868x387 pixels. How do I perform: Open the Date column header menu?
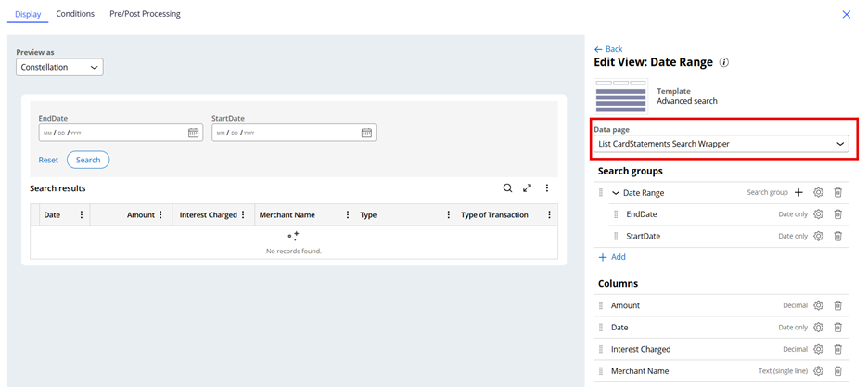[x=82, y=214]
